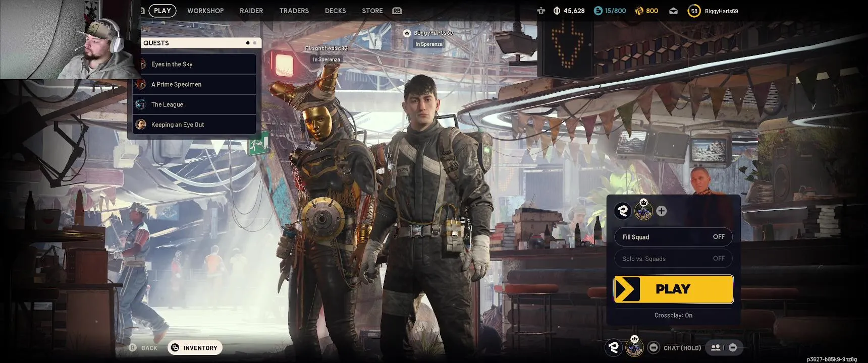Toggle the Solo vs. Squads option

(x=673, y=259)
